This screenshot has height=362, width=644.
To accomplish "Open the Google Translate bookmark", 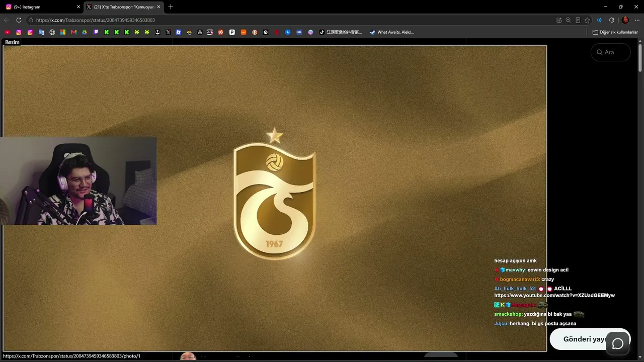I will pyautogui.click(x=41, y=32).
